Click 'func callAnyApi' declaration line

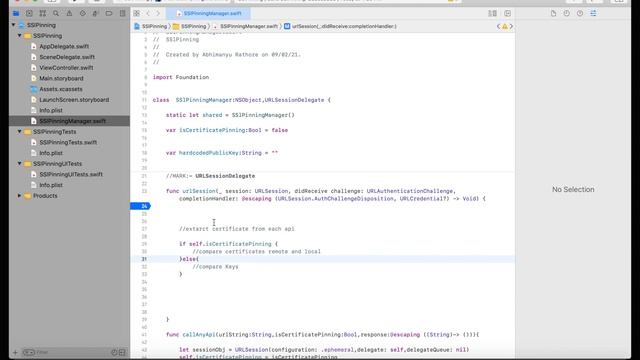click(322, 335)
